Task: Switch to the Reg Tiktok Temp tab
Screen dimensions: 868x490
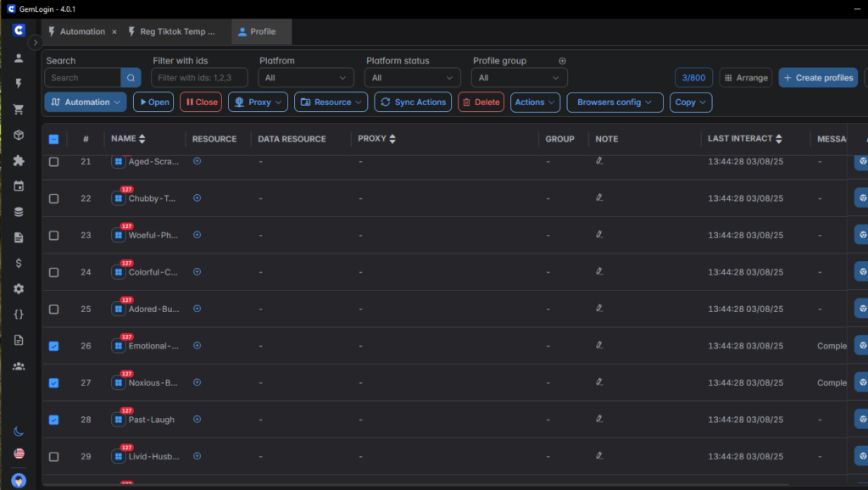Action: [x=176, y=31]
